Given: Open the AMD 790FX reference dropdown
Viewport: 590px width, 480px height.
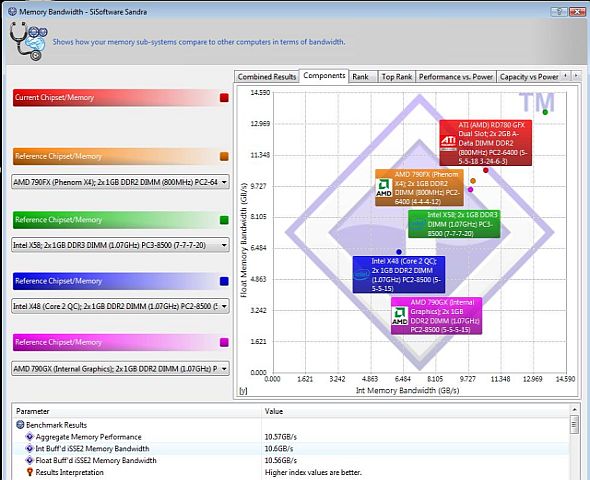Looking at the screenshot, I should [120, 182].
